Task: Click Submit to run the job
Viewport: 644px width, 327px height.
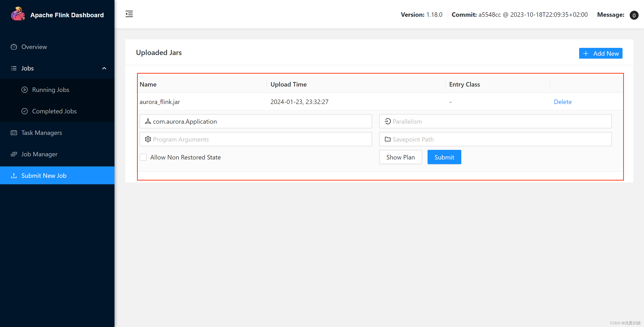Action: (x=444, y=157)
